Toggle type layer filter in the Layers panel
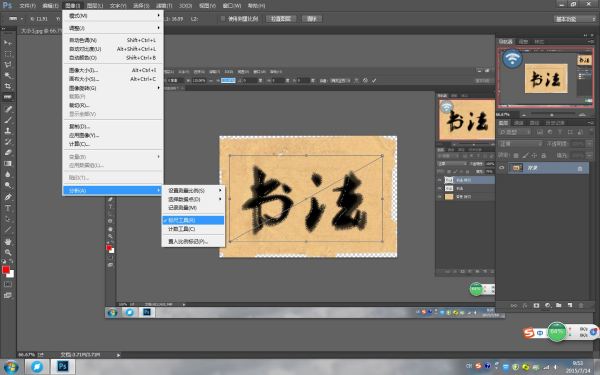Viewport: 600px width, 375px height. tap(560, 132)
